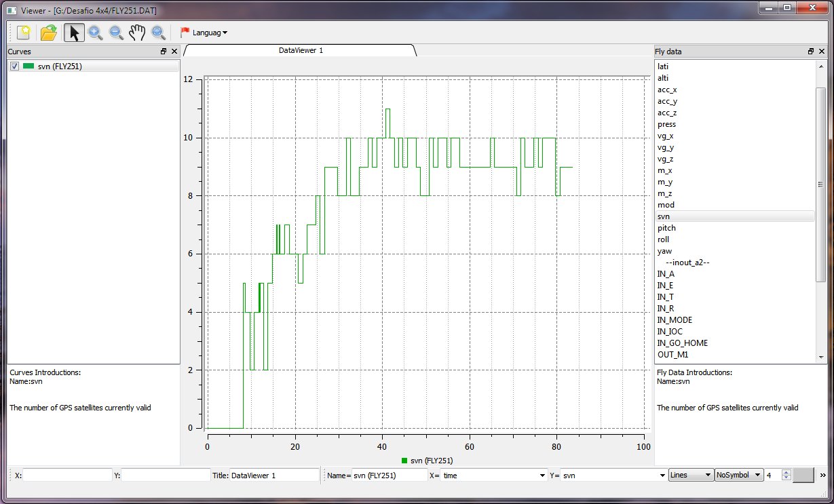Select the hand pan tool
Screen dimensions: 834x504
pos(137,33)
